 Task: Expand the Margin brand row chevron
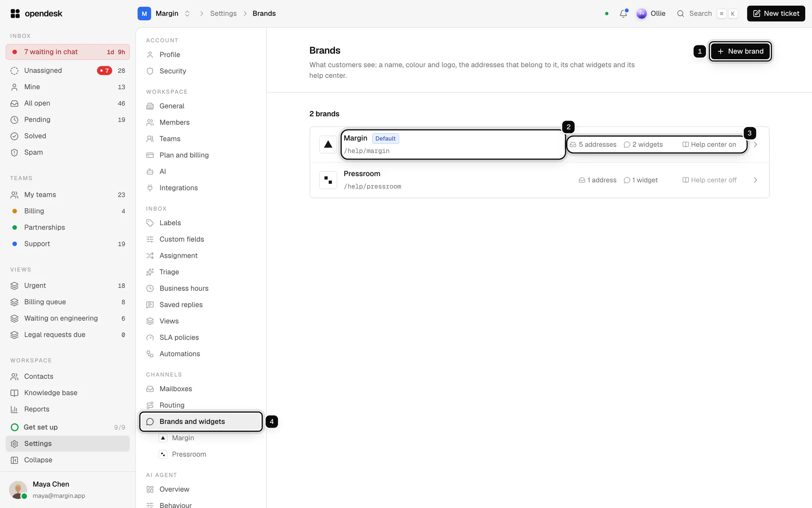[x=755, y=144]
